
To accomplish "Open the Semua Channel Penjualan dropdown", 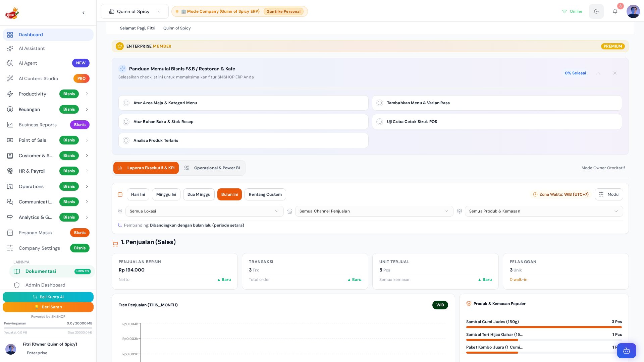I will (x=374, y=211).
